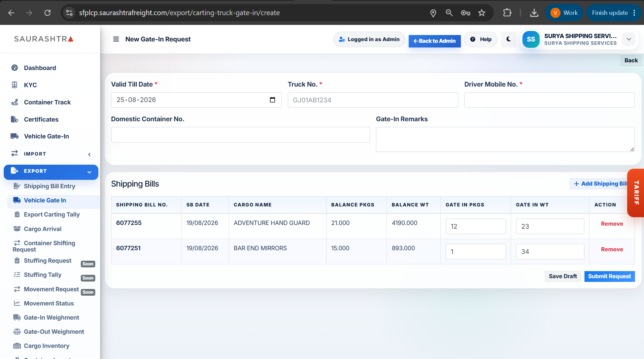Click Add Shipping Bill button
This screenshot has width=644, height=359.
tap(601, 184)
